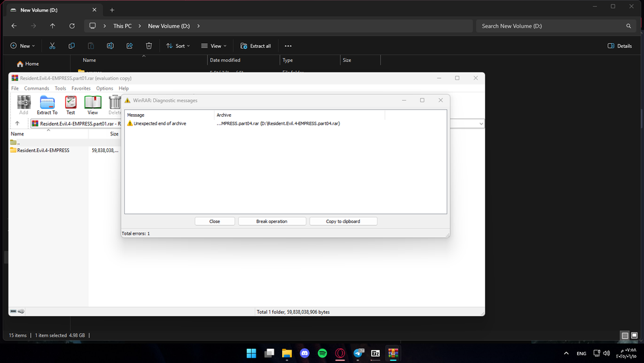Click the Copy icon in Explorer toolbar
The height and width of the screenshot is (363, 644).
[x=71, y=46]
